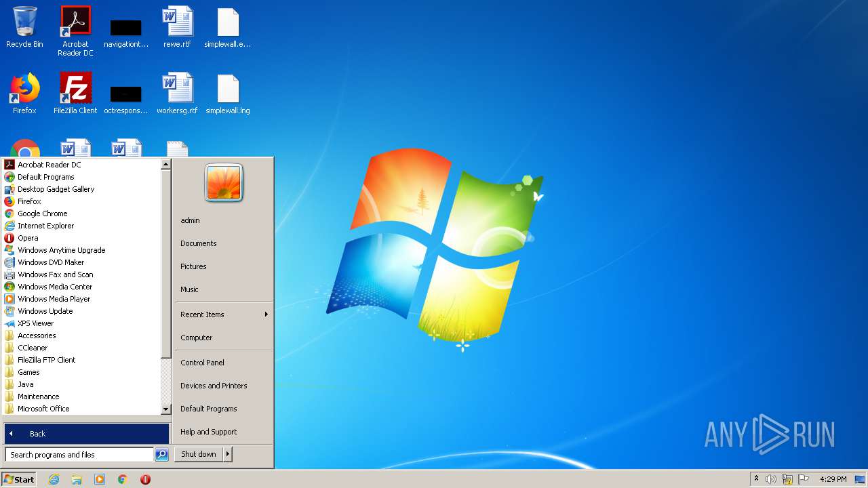Image resolution: width=868 pixels, height=488 pixels.
Task: Click the Shut down button
Action: (199, 454)
